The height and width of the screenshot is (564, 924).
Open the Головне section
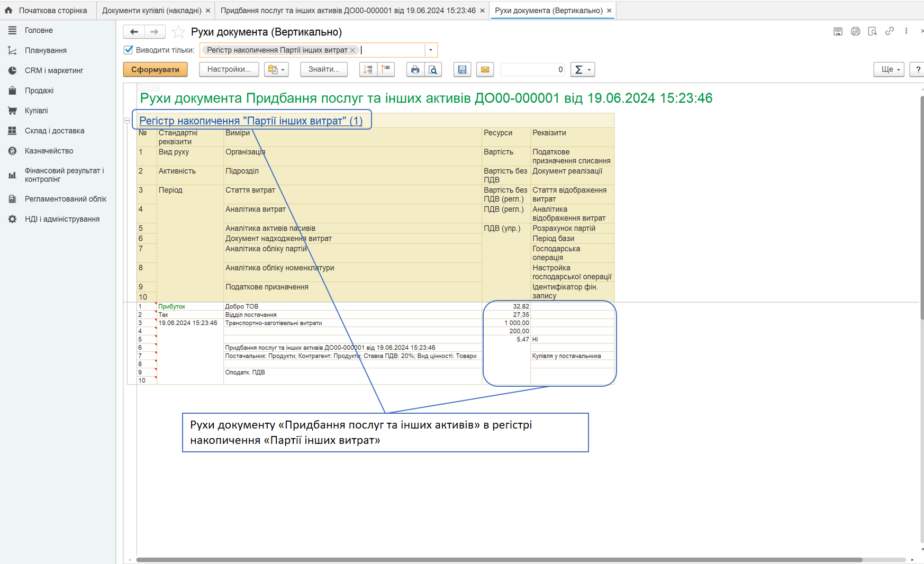coord(58,30)
